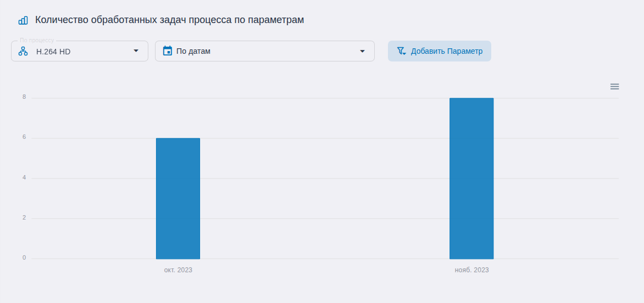Screen dimensions: 644x303
Task: Click the chart title Количество обработанных задач
Action: (170, 20)
